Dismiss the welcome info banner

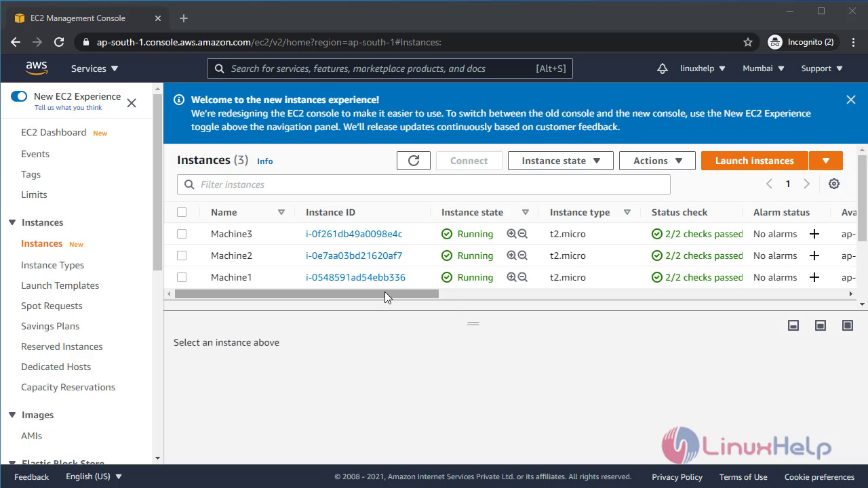851,100
